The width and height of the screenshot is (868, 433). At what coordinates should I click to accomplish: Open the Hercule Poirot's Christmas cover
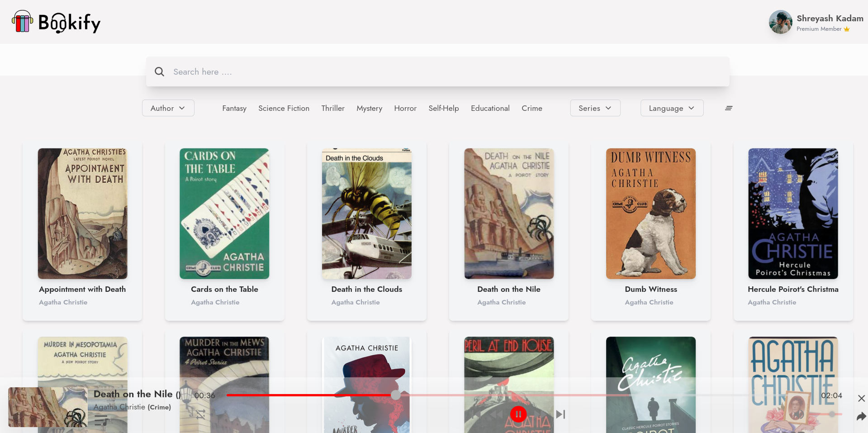pos(793,214)
